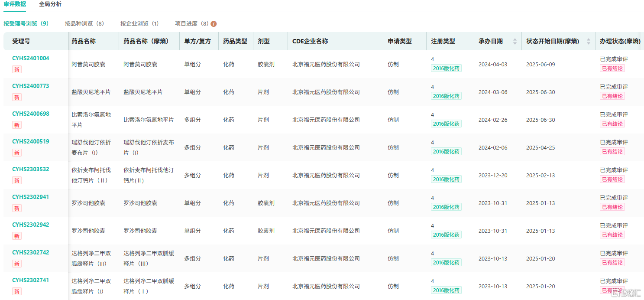644x300 pixels.
Task: Click 2016版化药 tag in CYHS2400519 row
Action: click(446, 151)
